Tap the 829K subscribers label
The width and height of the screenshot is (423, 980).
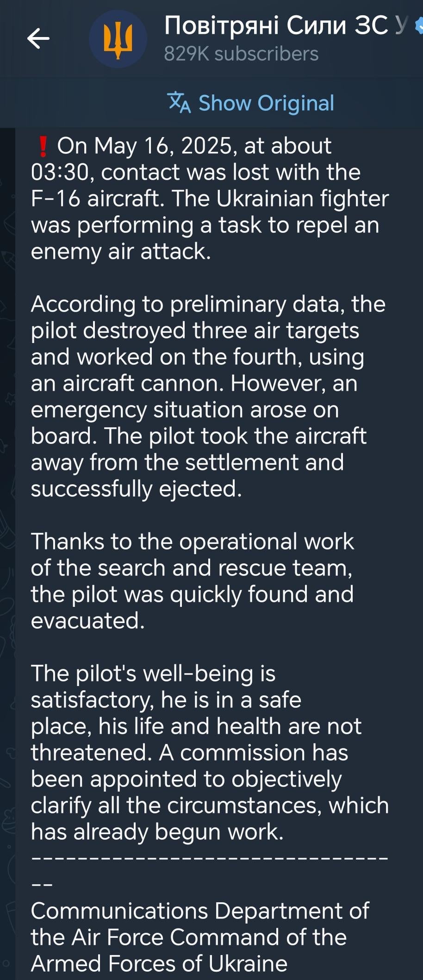(x=241, y=54)
